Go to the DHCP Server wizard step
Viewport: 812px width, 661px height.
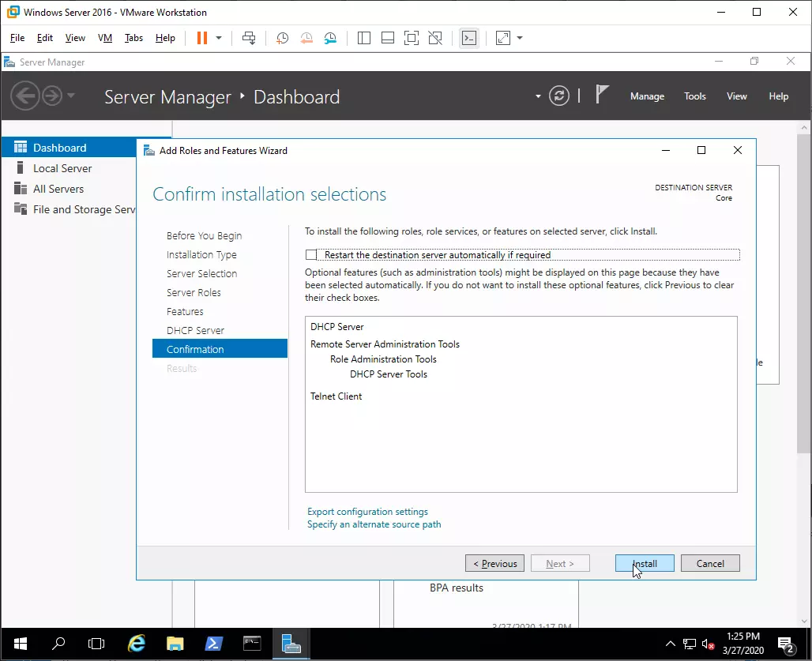(x=195, y=330)
